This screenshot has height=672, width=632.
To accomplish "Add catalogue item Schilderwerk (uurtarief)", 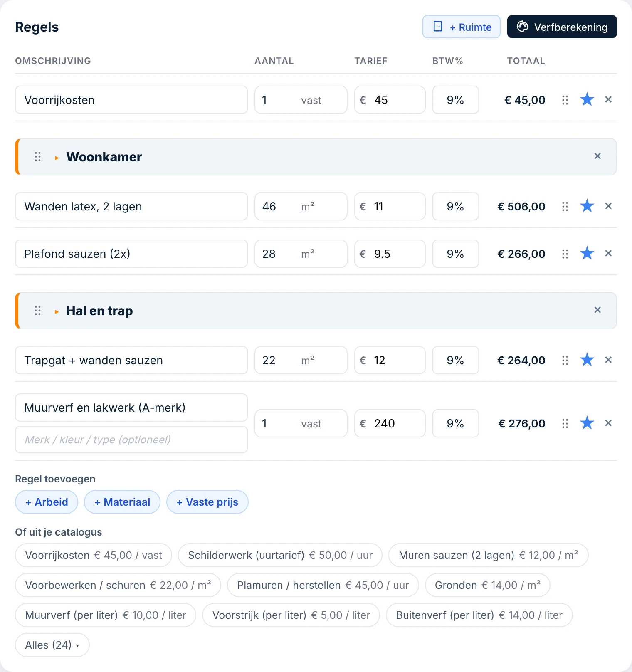I will pyautogui.click(x=280, y=555).
